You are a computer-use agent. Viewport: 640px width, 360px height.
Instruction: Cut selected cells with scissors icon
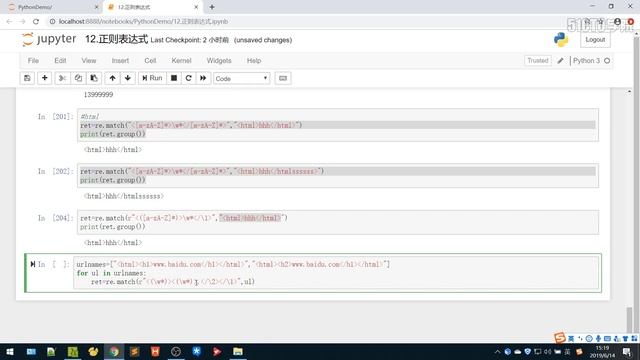click(62, 78)
